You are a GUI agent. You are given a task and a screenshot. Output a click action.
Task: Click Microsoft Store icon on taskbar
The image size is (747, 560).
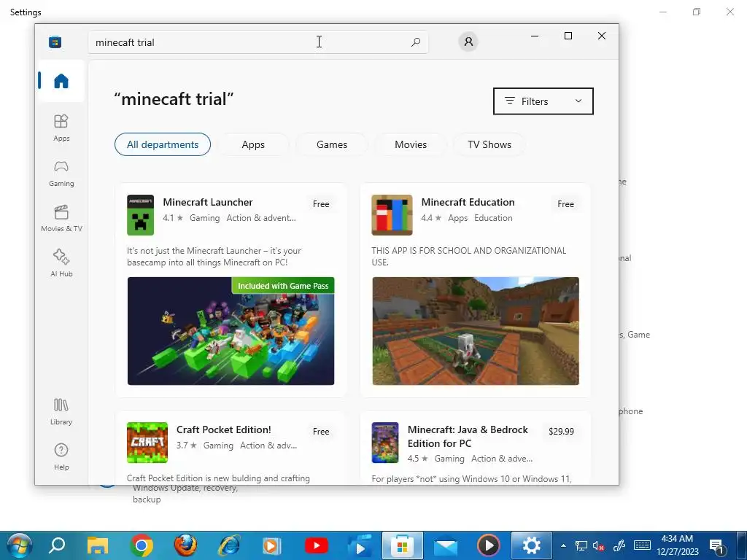(402, 545)
